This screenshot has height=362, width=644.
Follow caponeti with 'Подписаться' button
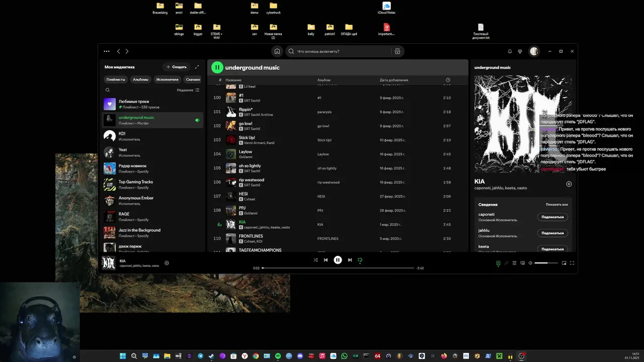553,217
